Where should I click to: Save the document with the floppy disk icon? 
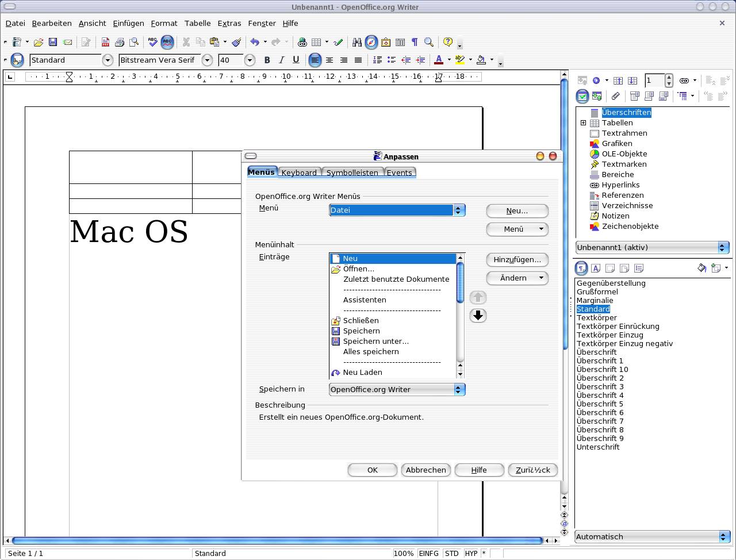point(53,42)
